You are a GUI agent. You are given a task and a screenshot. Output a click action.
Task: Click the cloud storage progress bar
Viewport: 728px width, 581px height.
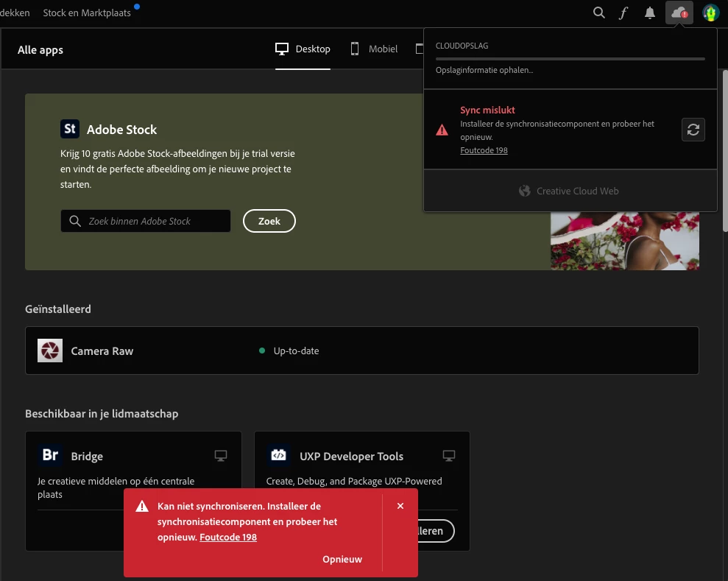(x=570, y=59)
